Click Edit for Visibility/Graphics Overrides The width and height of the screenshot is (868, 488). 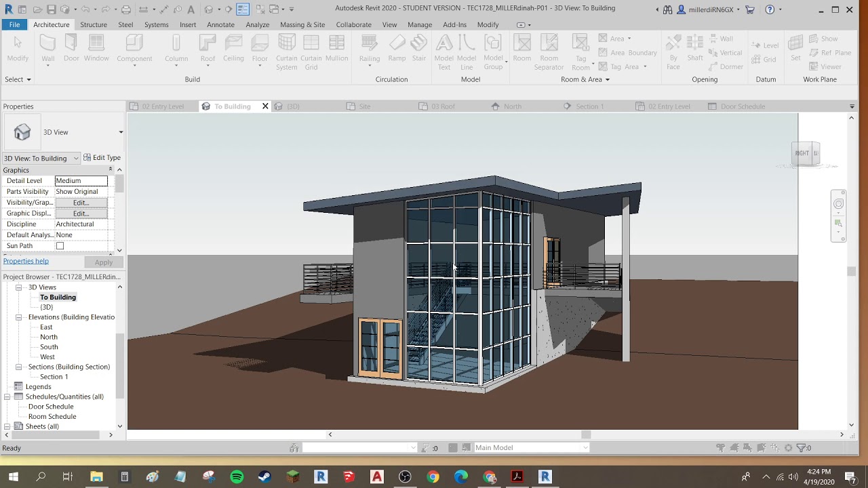point(81,203)
